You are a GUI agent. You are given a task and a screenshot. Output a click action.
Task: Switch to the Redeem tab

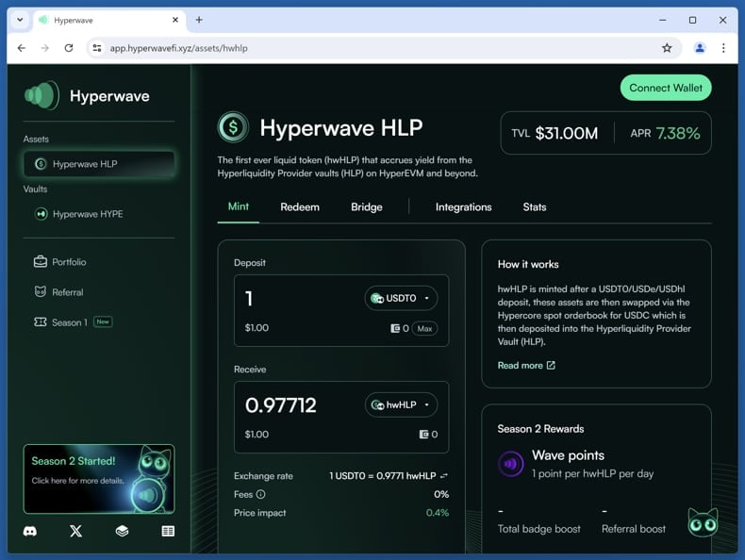[x=300, y=207]
